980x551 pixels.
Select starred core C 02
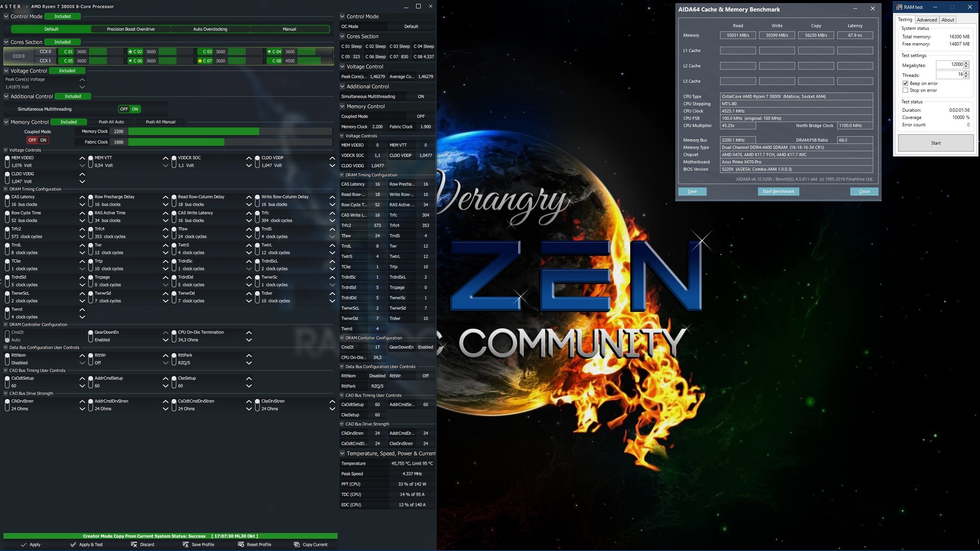pyautogui.click(x=136, y=52)
